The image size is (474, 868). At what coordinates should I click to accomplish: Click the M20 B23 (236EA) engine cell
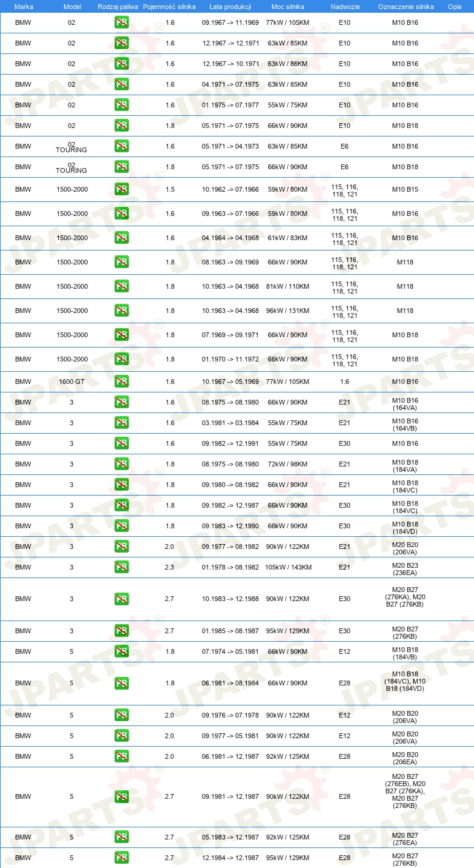click(x=405, y=568)
